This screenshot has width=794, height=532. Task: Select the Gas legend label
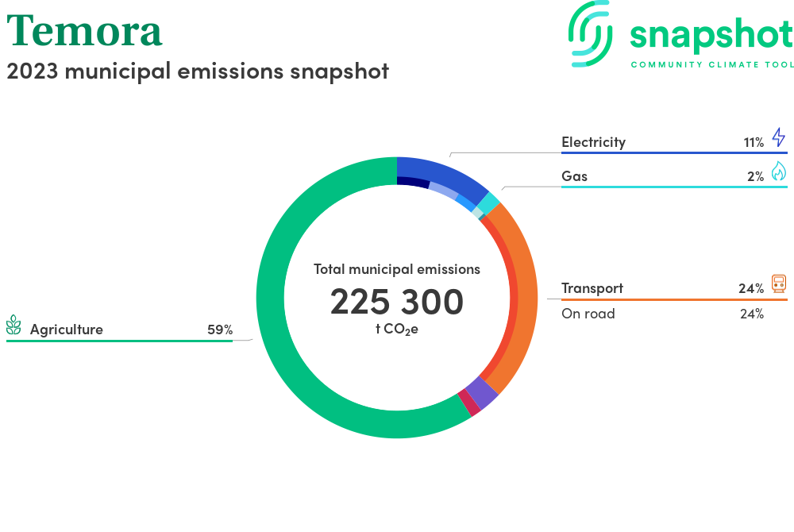click(574, 175)
